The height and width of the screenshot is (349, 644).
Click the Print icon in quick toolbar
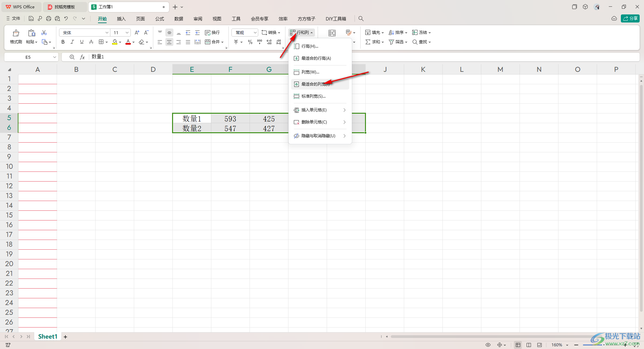point(49,18)
